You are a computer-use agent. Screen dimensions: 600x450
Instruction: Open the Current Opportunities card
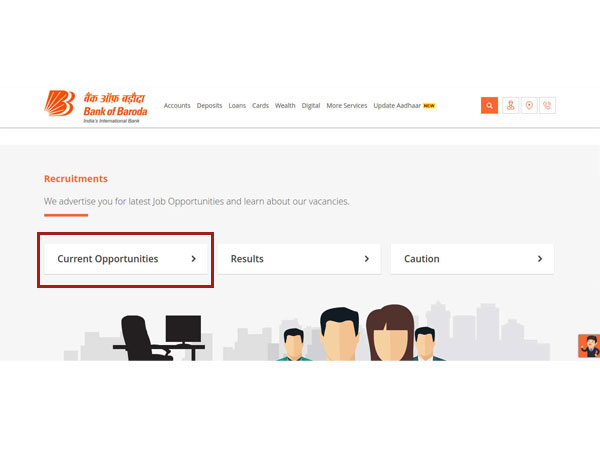tap(126, 259)
